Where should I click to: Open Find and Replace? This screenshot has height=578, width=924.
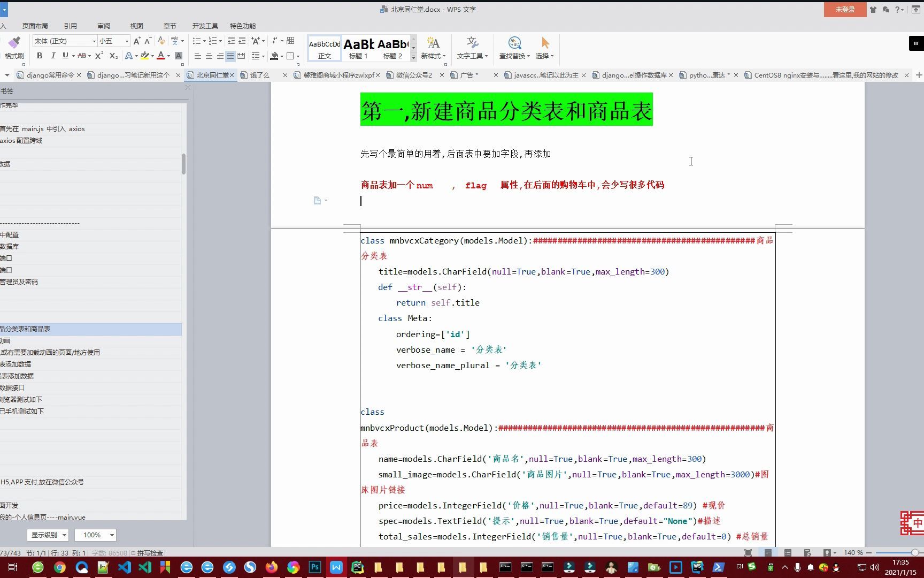tap(513, 47)
